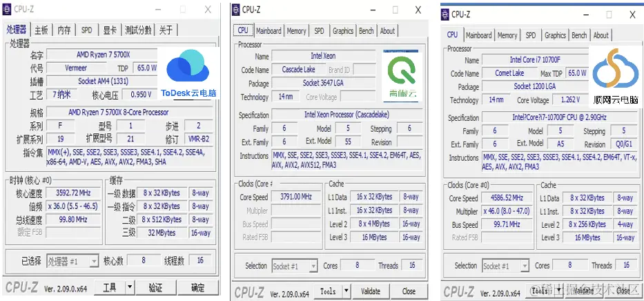Click 8 x 256 KBytes Level 2 value

pyautogui.click(x=587, y=224)
